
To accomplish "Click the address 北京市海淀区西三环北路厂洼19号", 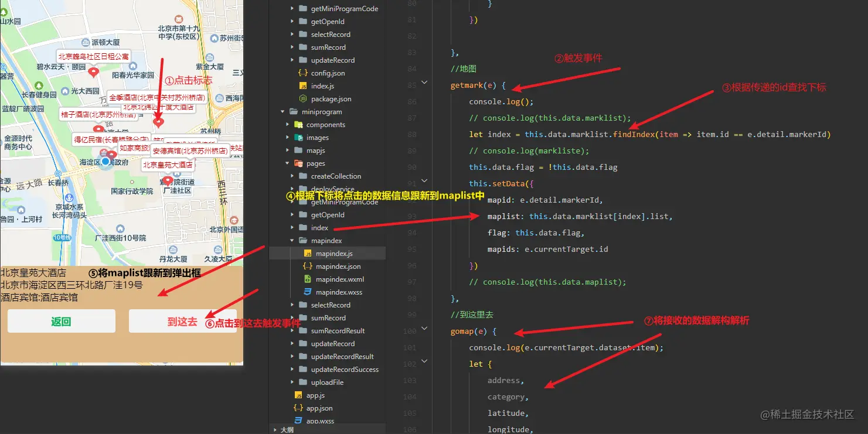I will click(72, 285).
